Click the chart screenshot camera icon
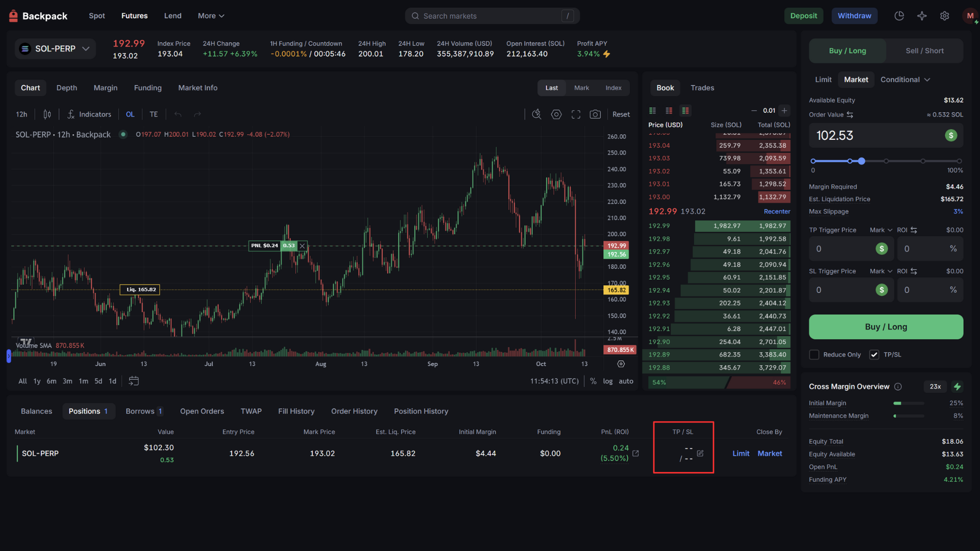Image resolution: width=980 pixels, height=551 pixels. pyautogui.click(x=595, y=114)
